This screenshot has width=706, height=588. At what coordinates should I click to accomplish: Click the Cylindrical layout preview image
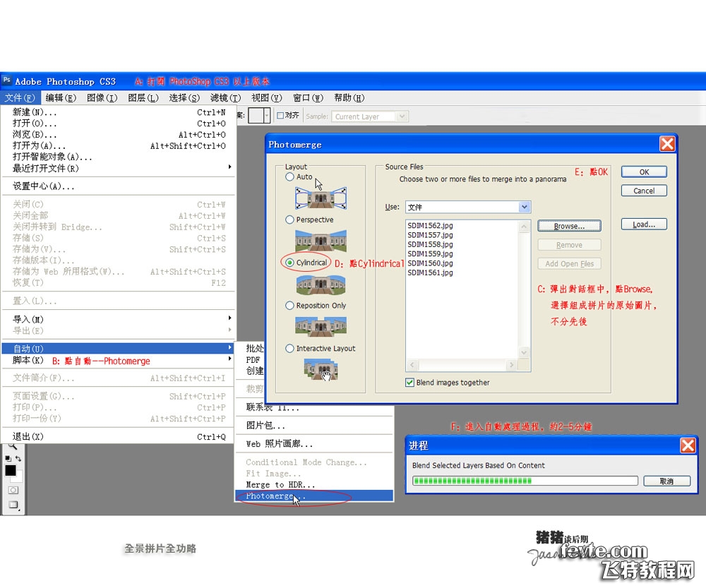(321, 284)
